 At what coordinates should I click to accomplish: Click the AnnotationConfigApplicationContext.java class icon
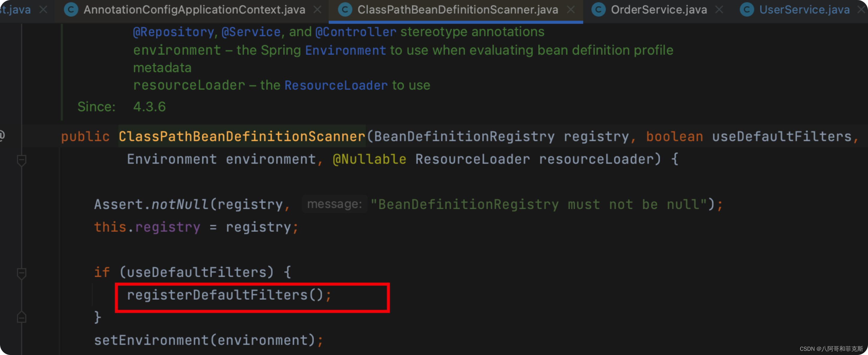point(71,10)
